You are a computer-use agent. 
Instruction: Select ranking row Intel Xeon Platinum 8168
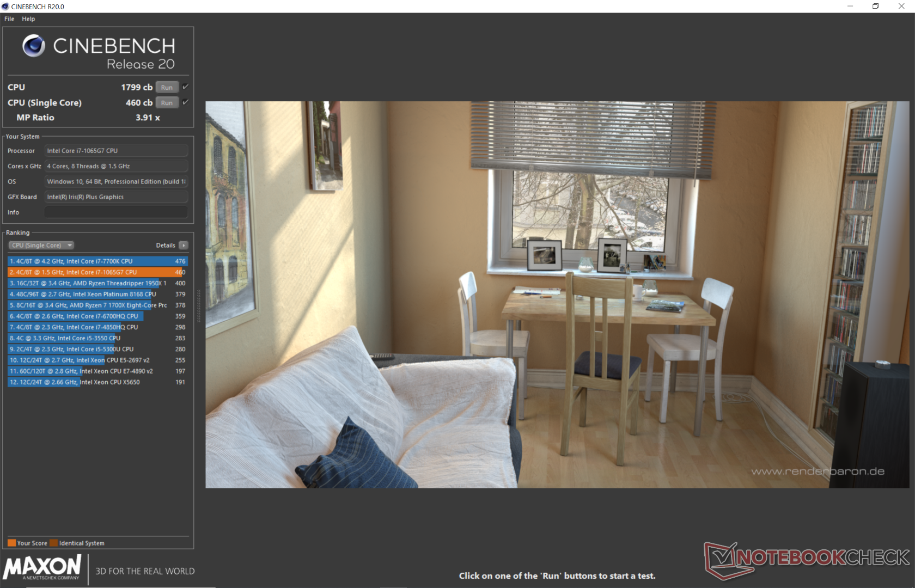(x=98, y=294)
